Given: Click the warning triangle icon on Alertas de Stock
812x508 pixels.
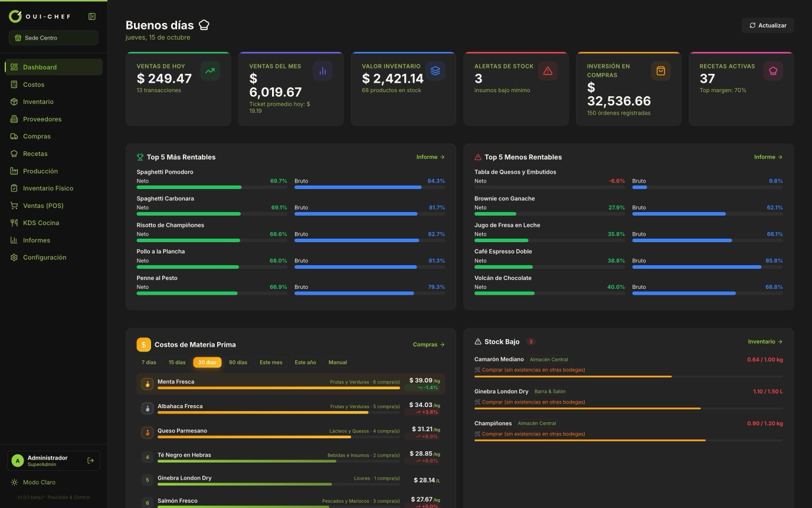Looking at the screenshot, I should pos(548,71).
